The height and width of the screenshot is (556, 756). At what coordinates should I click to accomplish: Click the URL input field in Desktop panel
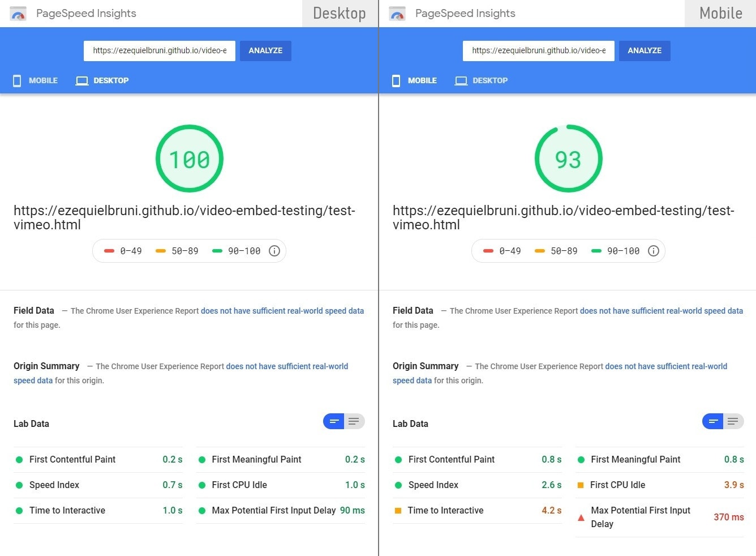pyautogui.click(x=160, y=50)
